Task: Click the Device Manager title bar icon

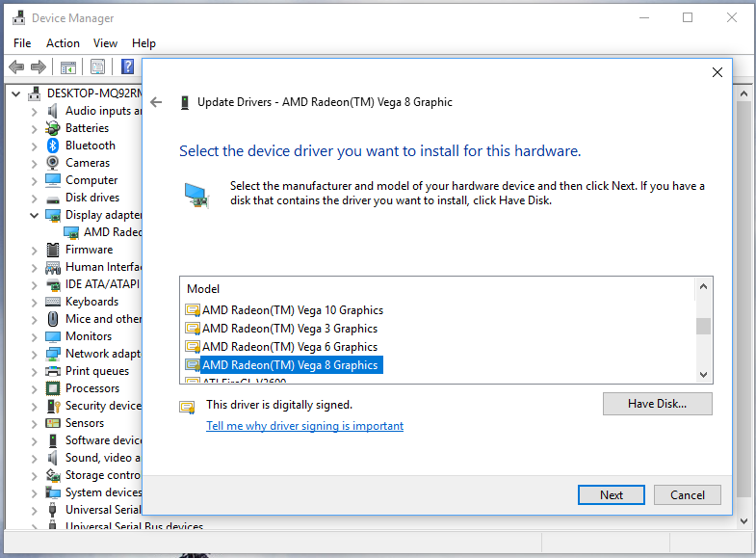Action: [19, 18]
